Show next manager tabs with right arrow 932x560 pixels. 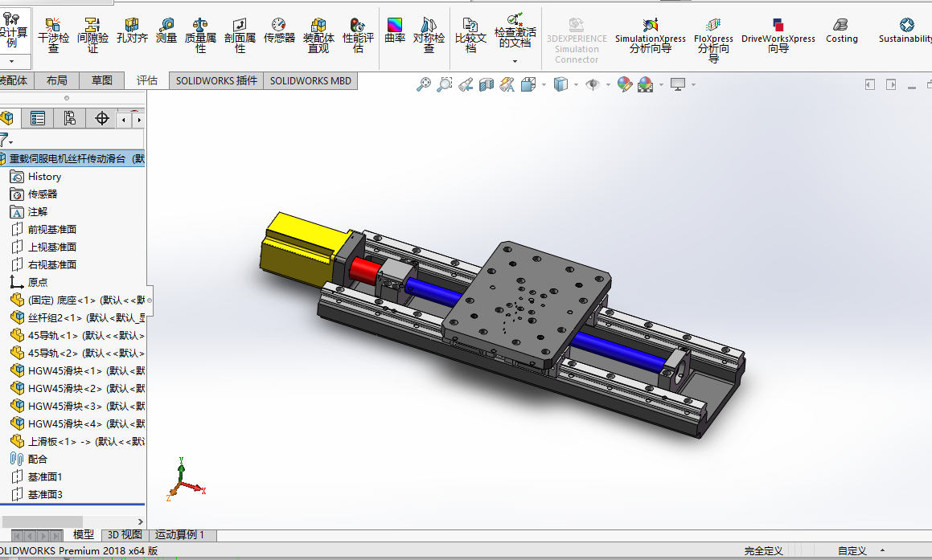point(139,120)
